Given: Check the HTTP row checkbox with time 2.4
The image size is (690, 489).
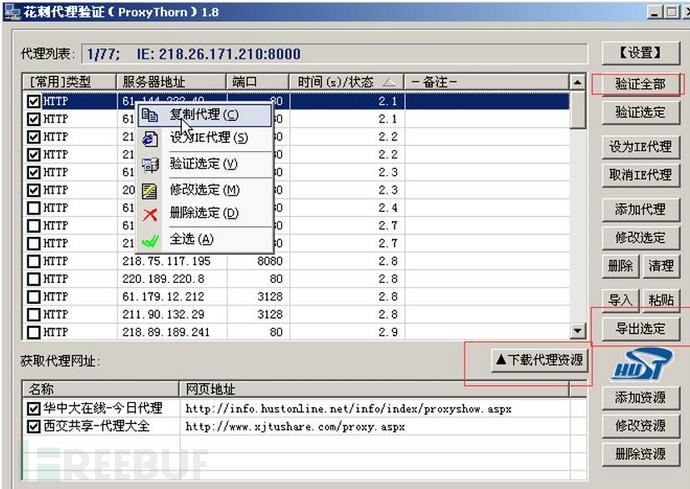Looking at the screenshot, I should click(33, 208).
